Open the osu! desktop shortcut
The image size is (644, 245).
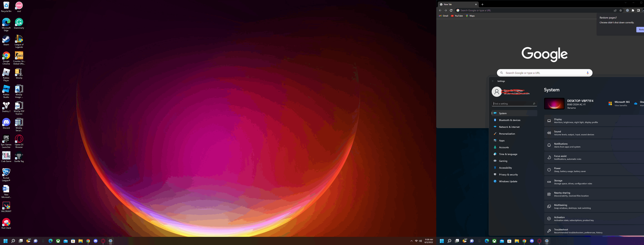(19, 7)
